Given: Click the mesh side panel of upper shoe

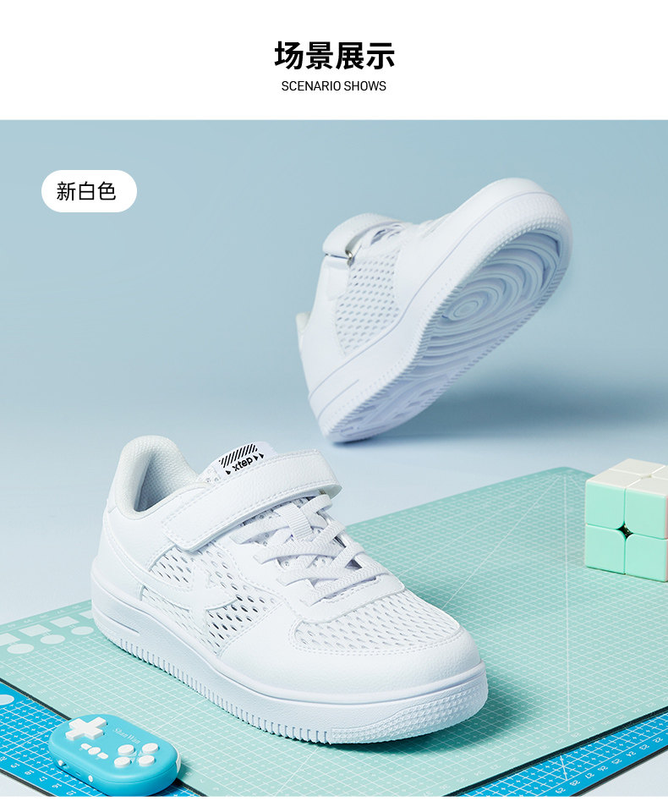Looking at the screenshot, I should tap(367, 300).
